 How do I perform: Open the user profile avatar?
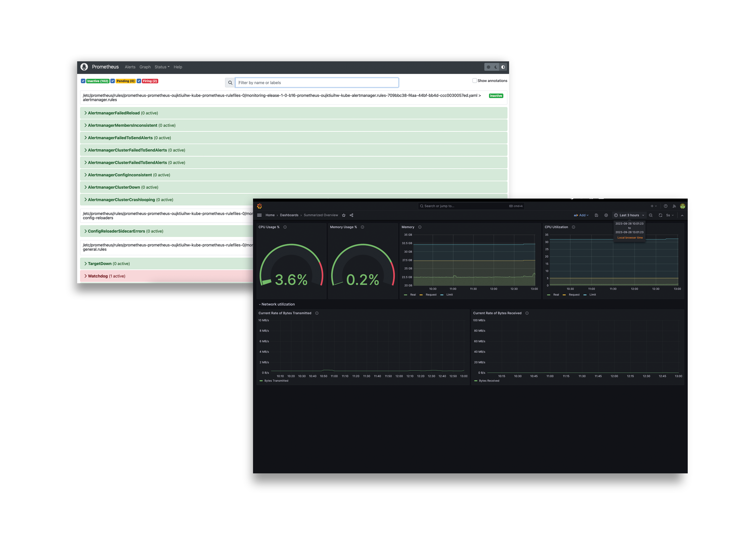[683, 206]
